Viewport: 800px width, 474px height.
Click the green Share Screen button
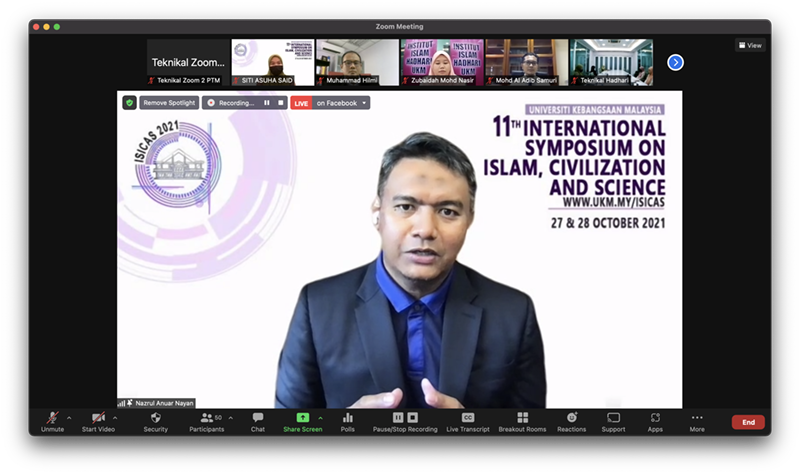point(302,418)
